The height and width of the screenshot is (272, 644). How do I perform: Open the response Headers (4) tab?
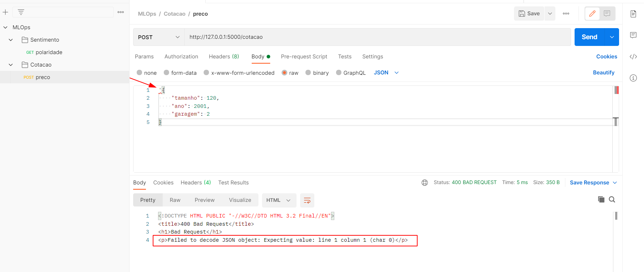(196, 183)
